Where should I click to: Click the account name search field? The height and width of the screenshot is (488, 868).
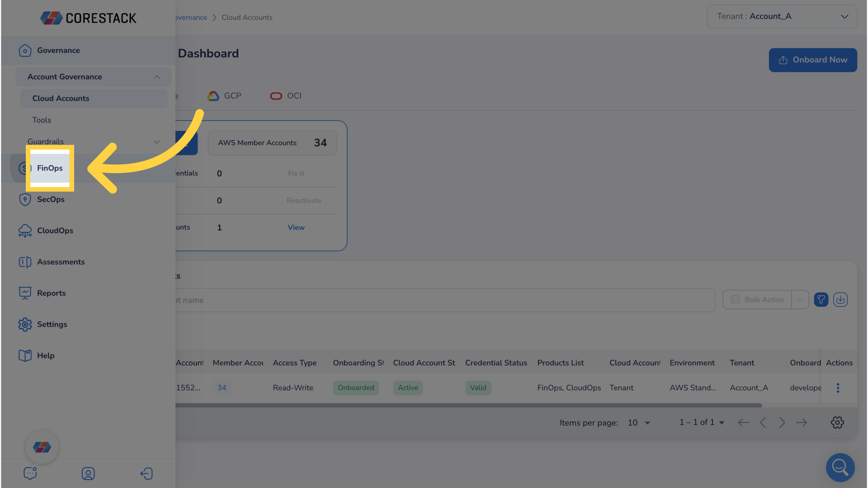[445, 300]
